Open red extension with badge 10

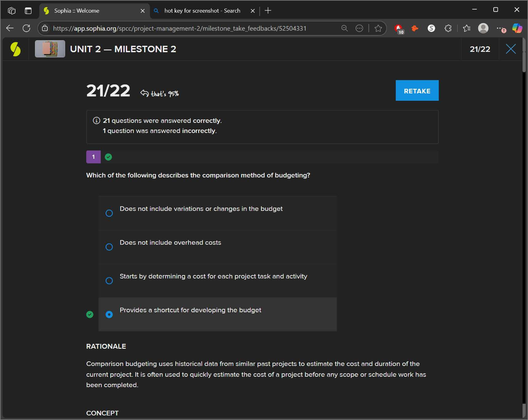click(399, 29)
